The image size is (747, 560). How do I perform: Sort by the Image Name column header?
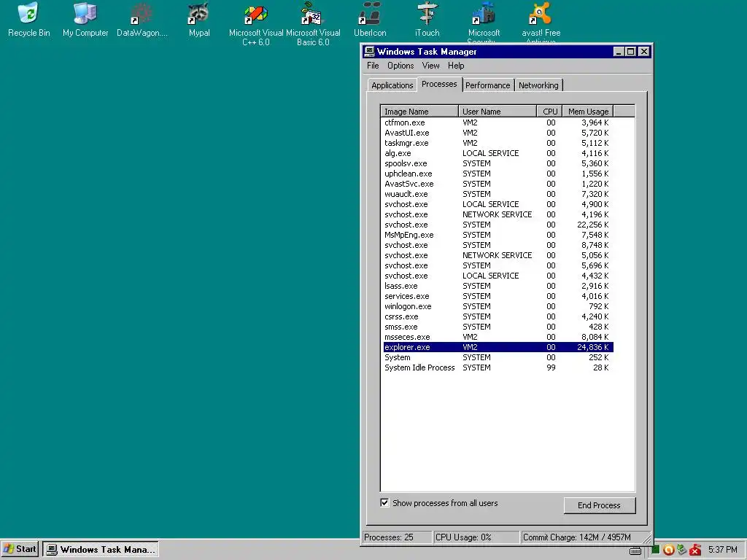coord(419,112)
